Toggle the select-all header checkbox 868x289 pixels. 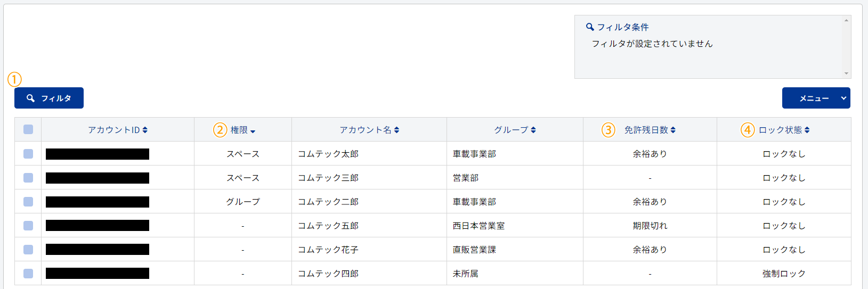click(x=28, y=129)
